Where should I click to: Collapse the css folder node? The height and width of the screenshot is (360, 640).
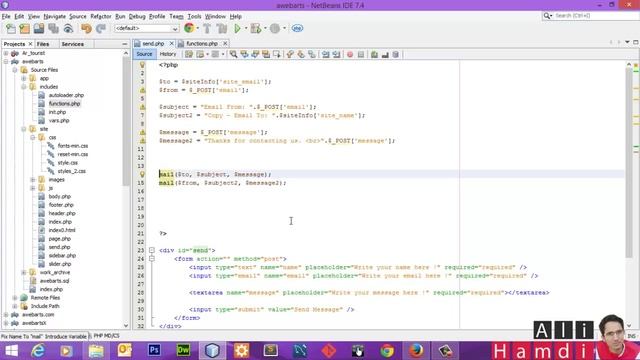(x=33, y=137)
